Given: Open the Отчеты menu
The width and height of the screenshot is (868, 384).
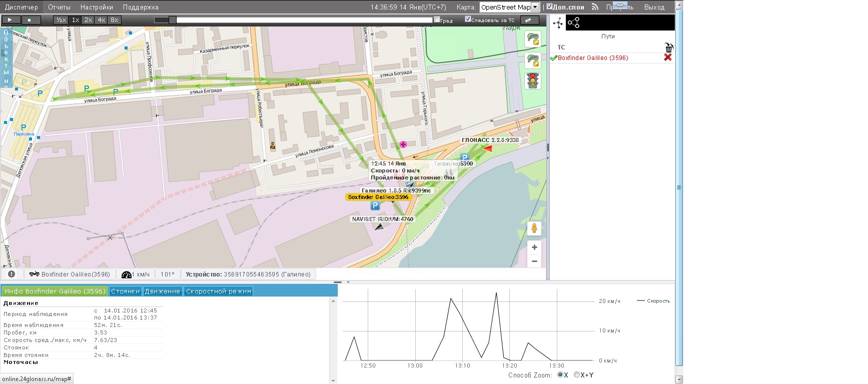Looking at the screenshot, I should tap(59, 7).
